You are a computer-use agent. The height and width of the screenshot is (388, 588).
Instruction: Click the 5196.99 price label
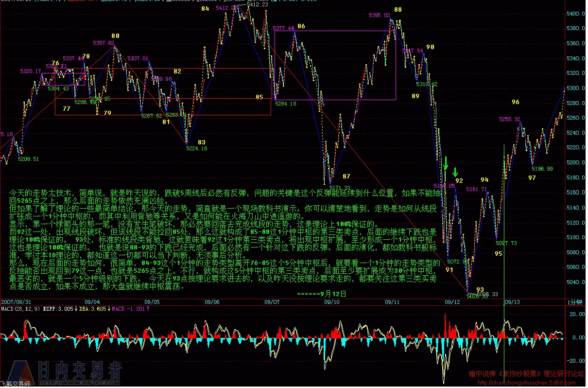coord(542,169)
